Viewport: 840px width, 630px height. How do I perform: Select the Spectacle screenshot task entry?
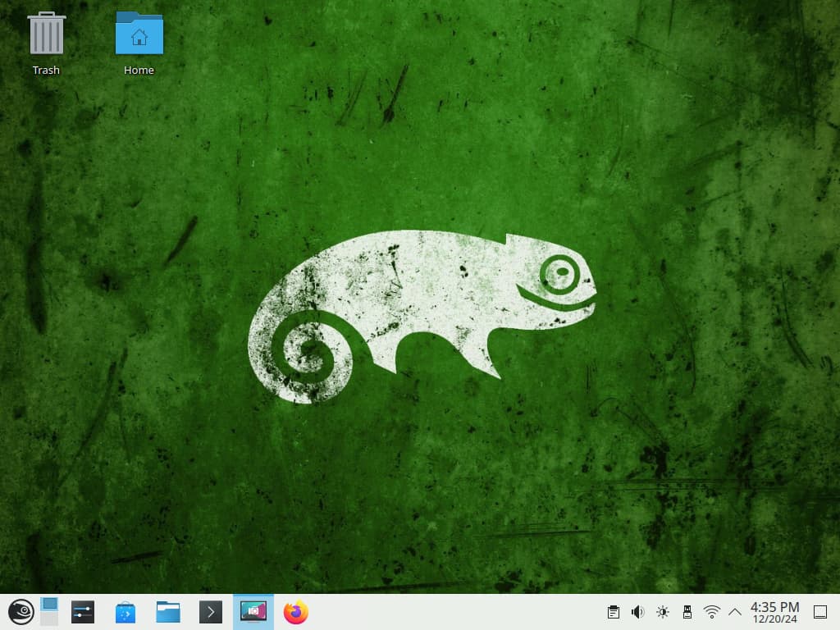(253, 612)
